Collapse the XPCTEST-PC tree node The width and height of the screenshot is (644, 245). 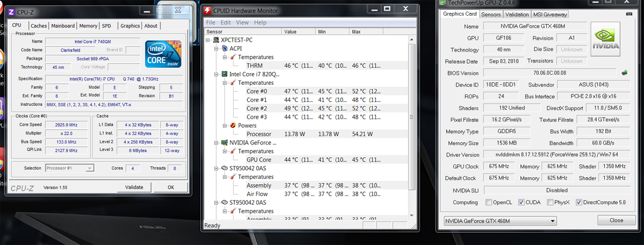point(208,40)
